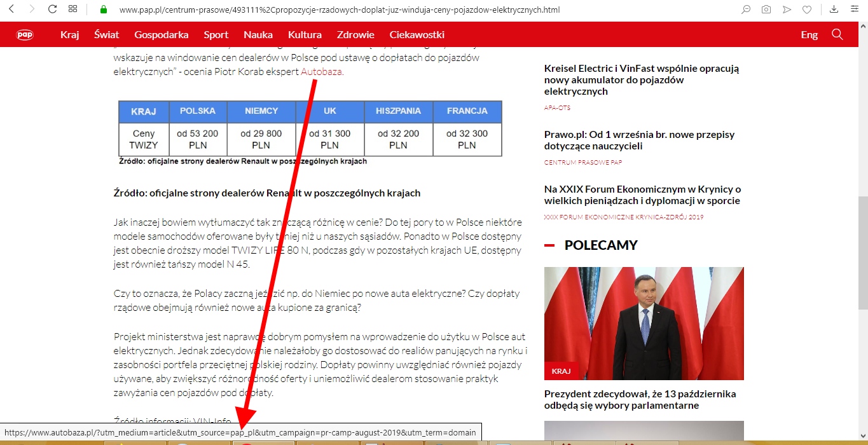Open the APA-OTS category label

click(x=558, y=108)
